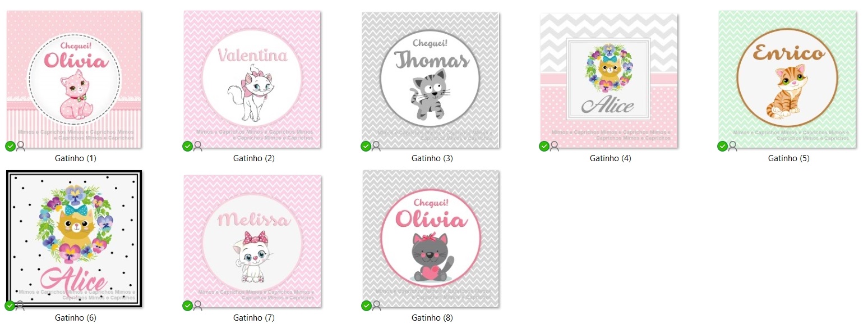
Task: Click the shared person icon on Gatinho (7)
Action: point(198,305)
